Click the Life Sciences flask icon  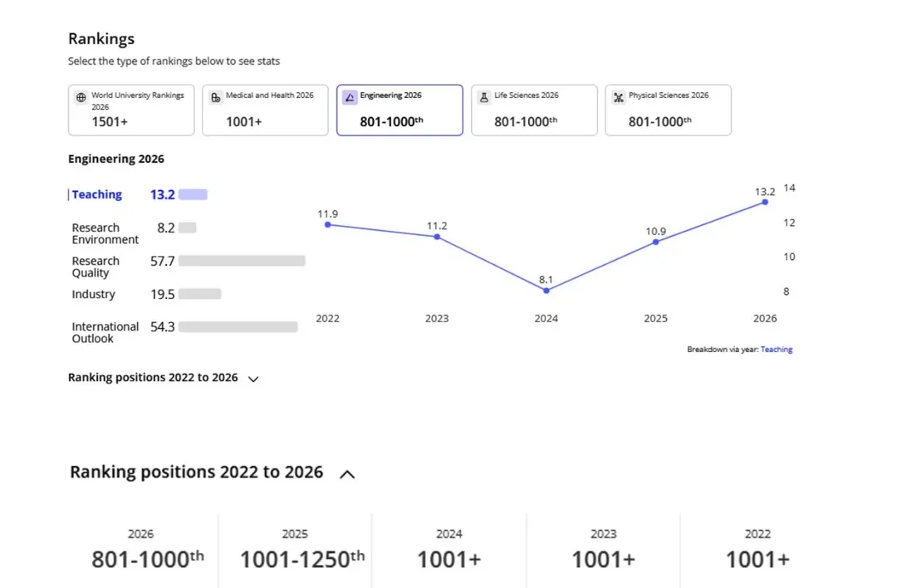[x=484, y=97]
